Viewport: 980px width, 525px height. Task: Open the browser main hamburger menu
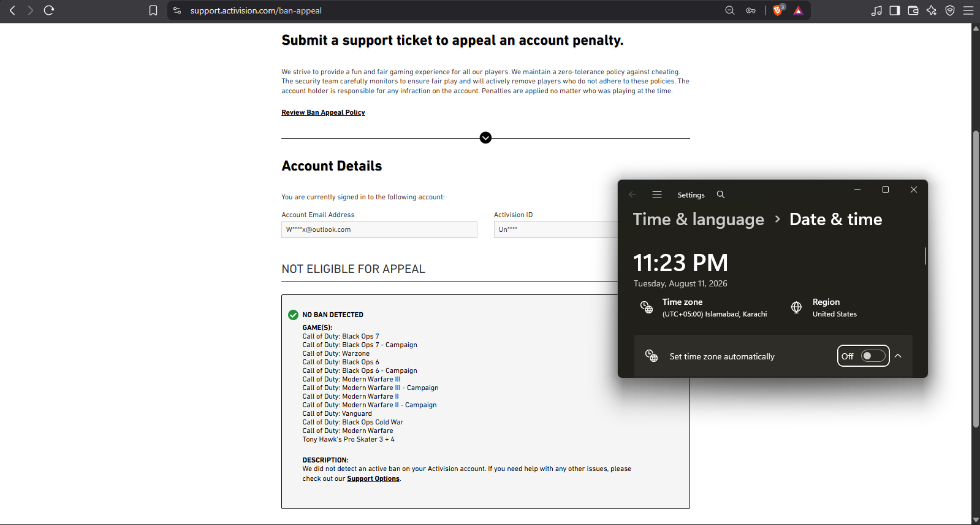[968, 10]
